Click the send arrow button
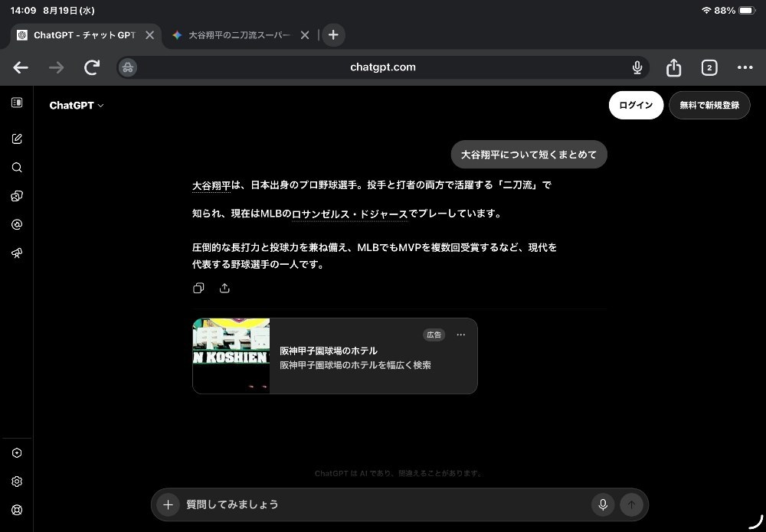This screenshot has height=532, width=766. (631, 504)
